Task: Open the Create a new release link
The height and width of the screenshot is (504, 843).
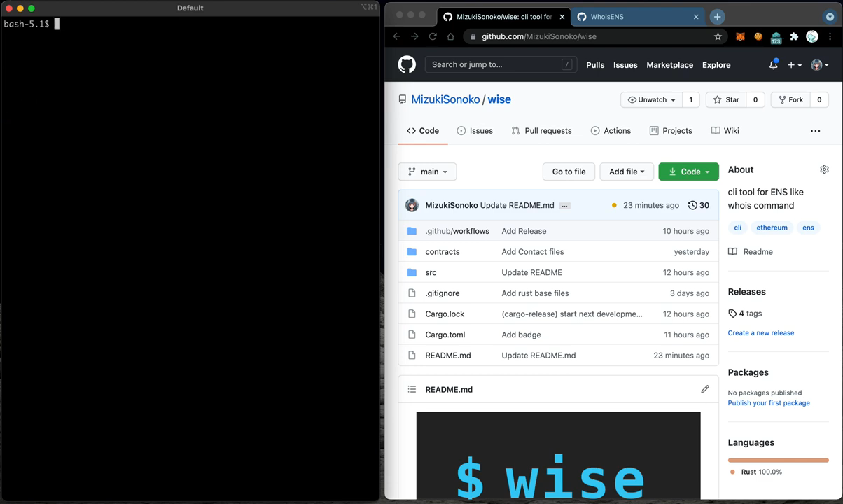Action: tap(761, 333)
